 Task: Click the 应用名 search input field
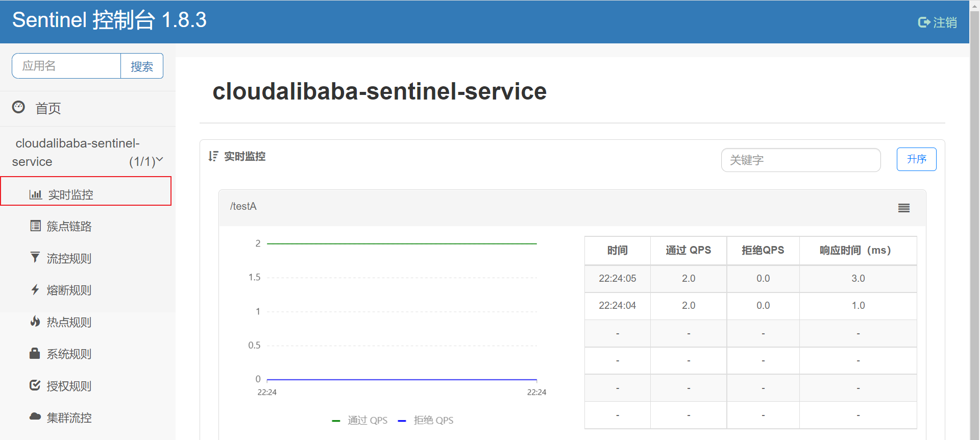tap(66, 66)
